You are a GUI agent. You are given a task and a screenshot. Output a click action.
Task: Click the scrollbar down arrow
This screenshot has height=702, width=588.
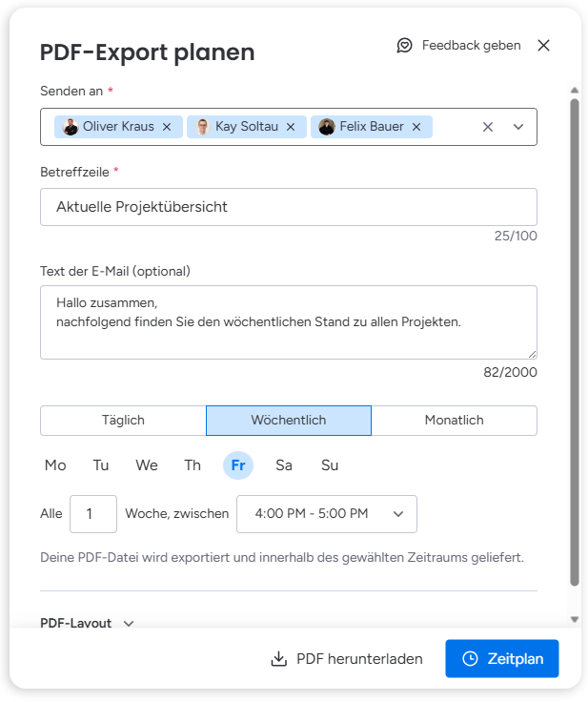point(575,620)
